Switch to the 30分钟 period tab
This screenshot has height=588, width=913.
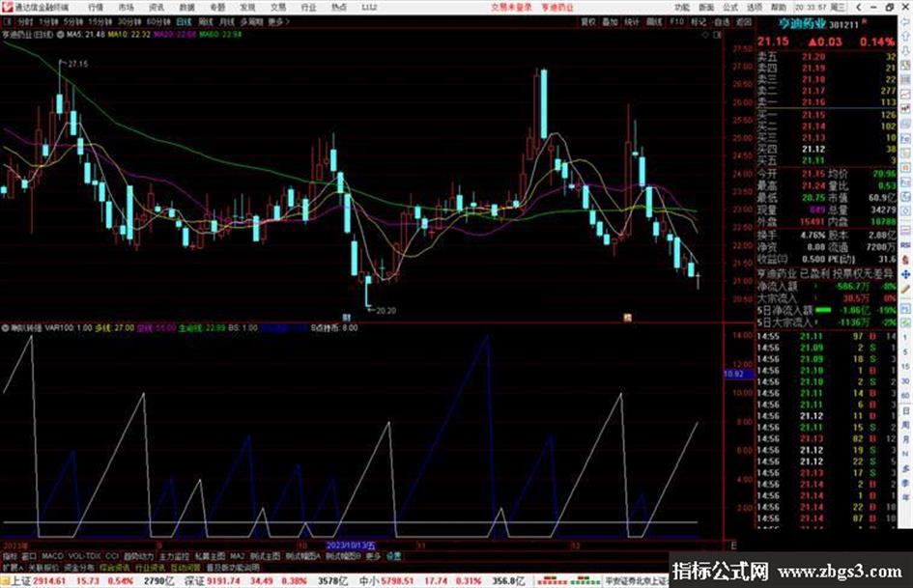click(x=129, y=21)
